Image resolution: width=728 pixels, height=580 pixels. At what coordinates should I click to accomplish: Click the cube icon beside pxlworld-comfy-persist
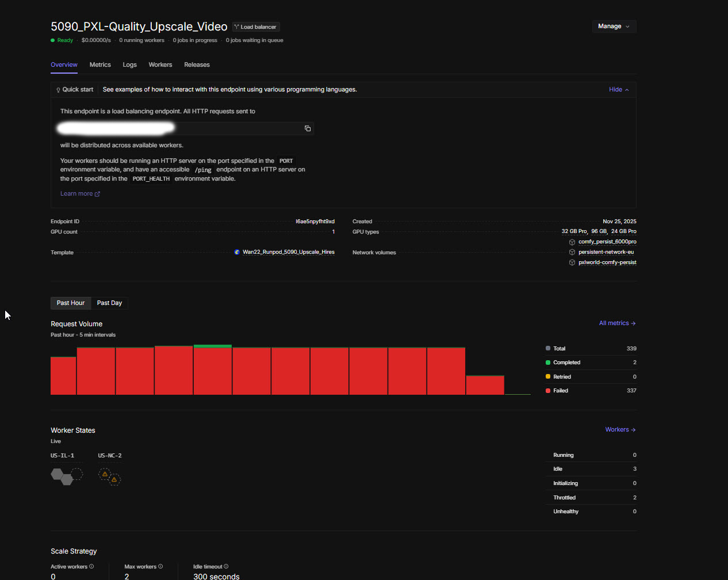tap(572, 262)
